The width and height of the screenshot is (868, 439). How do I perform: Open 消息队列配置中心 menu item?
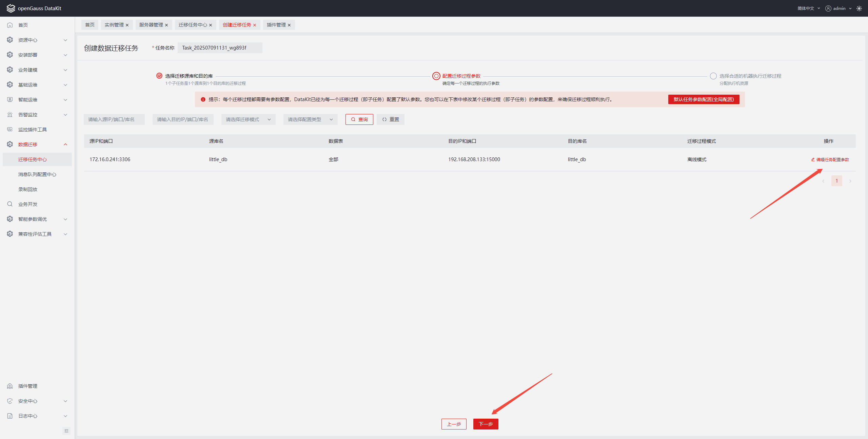(x=37, y=174)
